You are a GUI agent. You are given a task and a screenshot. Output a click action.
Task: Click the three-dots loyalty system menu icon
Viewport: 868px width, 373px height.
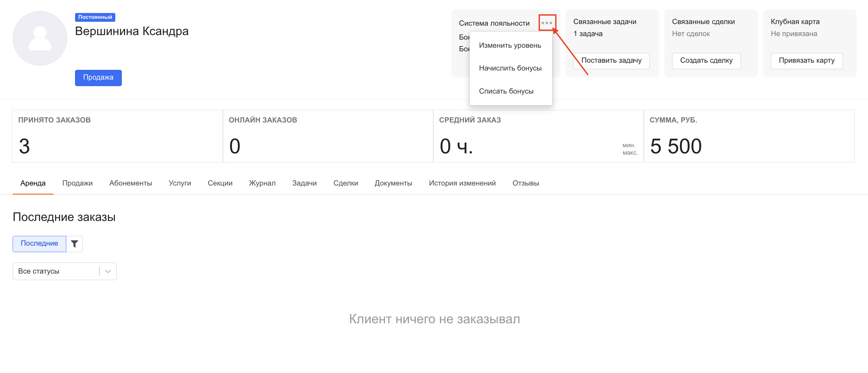pyautogui.click(x=546, y=23)
